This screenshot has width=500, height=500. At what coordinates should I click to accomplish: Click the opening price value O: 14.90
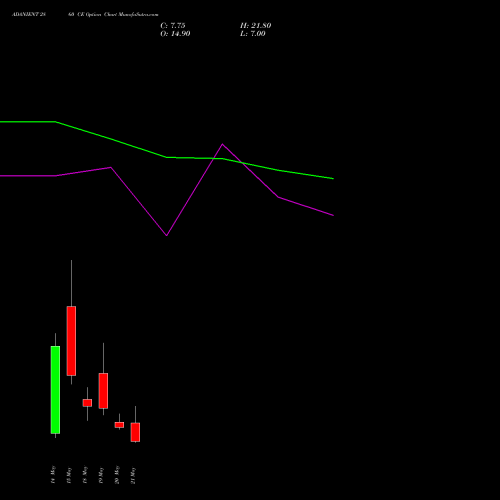click(x=175, y=34)
